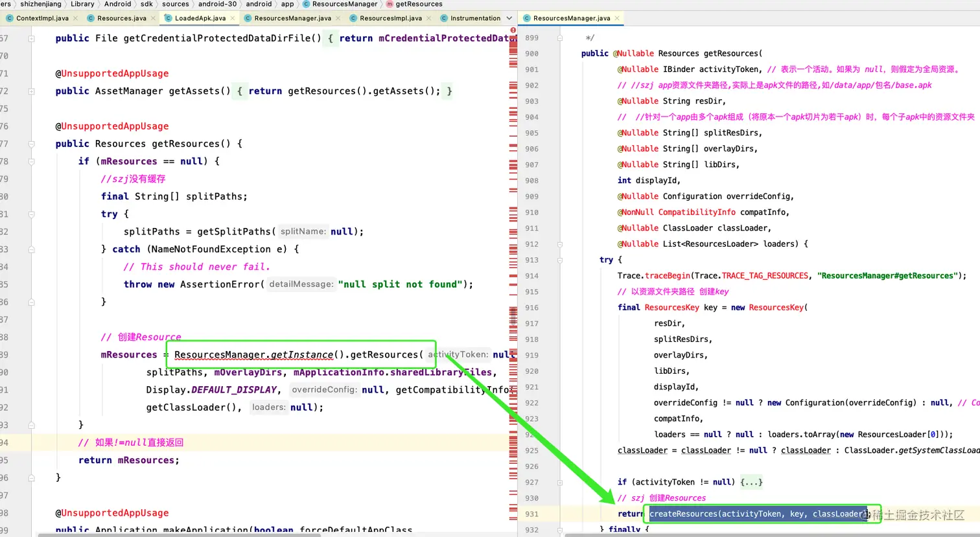Open app breadcrumb folder
980x537 pixels.
[287, 4]
